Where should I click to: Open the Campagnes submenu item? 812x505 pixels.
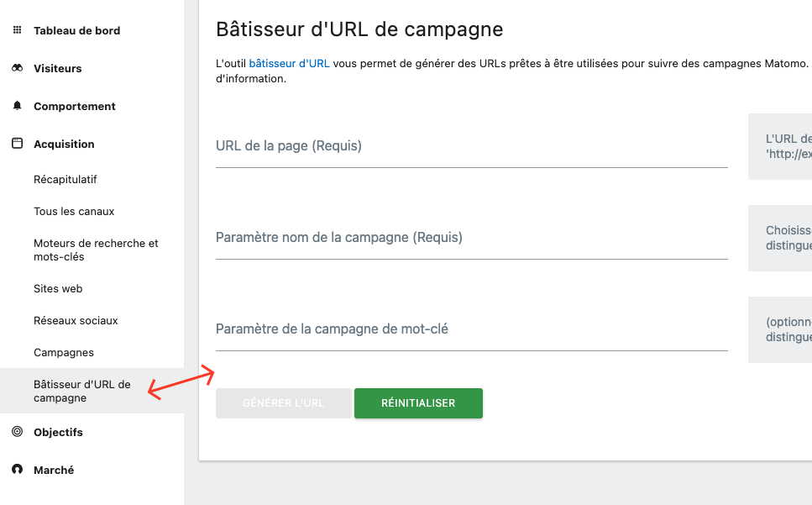click(64, 352)
